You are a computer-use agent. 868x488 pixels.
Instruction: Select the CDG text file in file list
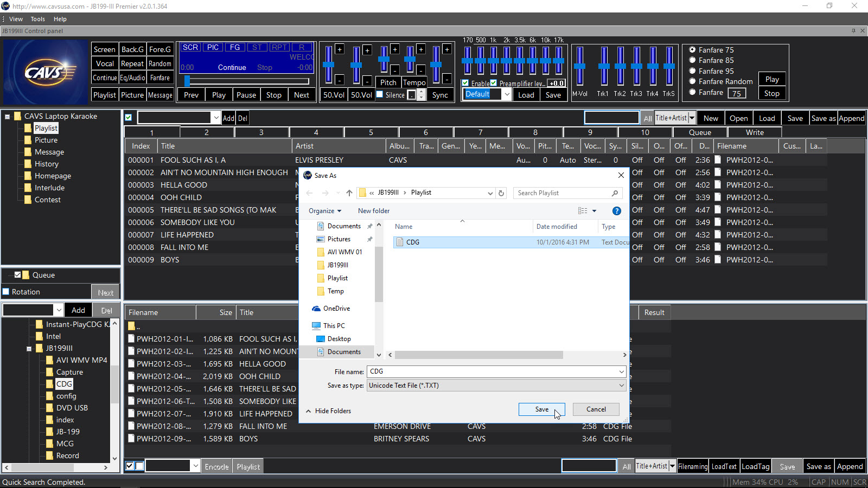(510, 242)
